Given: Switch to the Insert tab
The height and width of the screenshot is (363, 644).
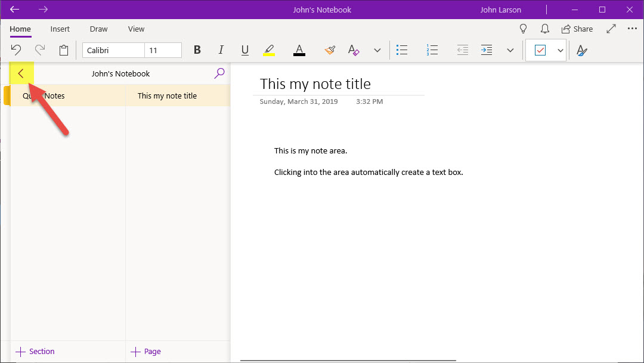Looking at the screenshot, I should coord(60,29).
